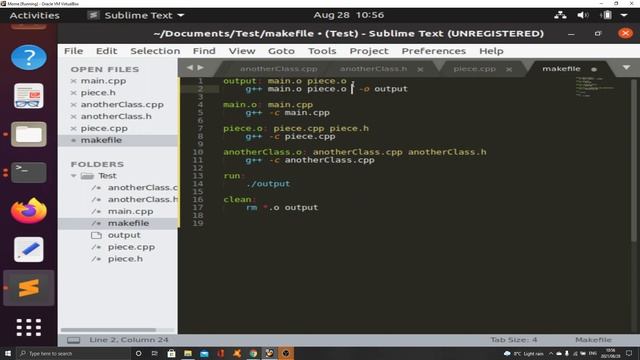Open the Text Editor dock icon
640x360 pixels.
pyautogui.click(x=29, y=249)
